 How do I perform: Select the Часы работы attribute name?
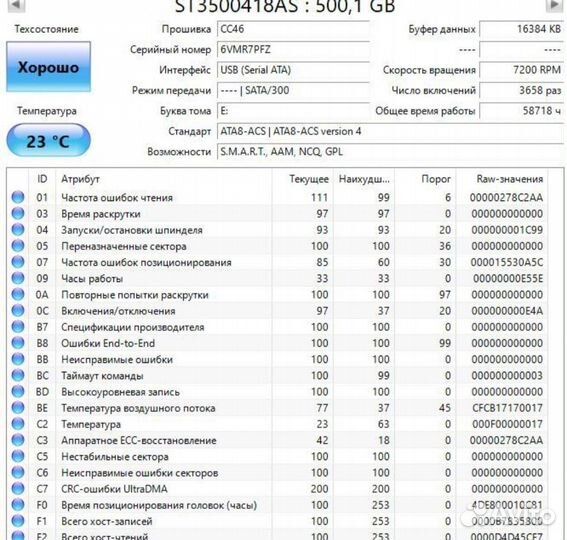[x=92, y=278]
